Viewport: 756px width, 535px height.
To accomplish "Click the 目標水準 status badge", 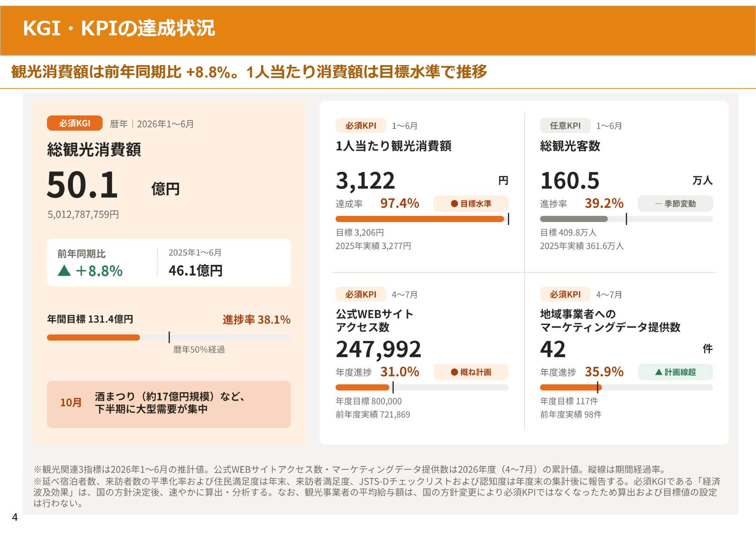I will (471, 203).
